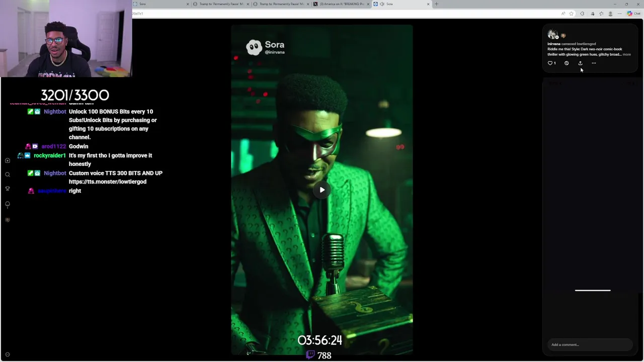
Task: Open the browser Settings and more menu
Action: 619,14
